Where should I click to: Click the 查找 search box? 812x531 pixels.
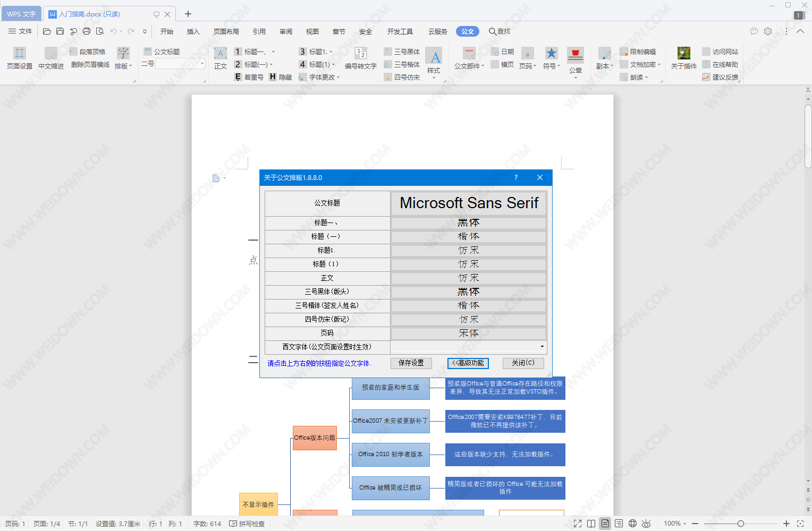(500, 31)
